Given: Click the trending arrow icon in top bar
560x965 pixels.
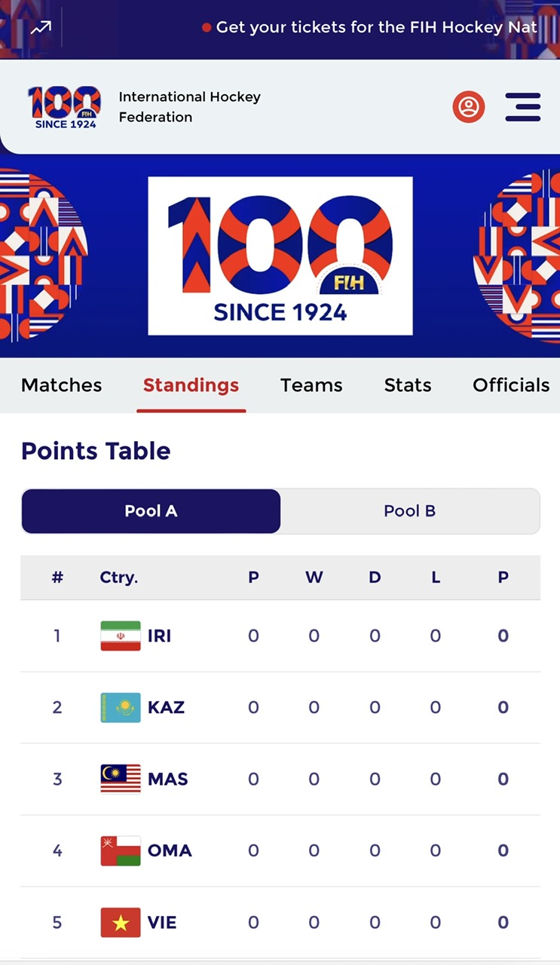Looking at the screenshot, I should [41, 28].
